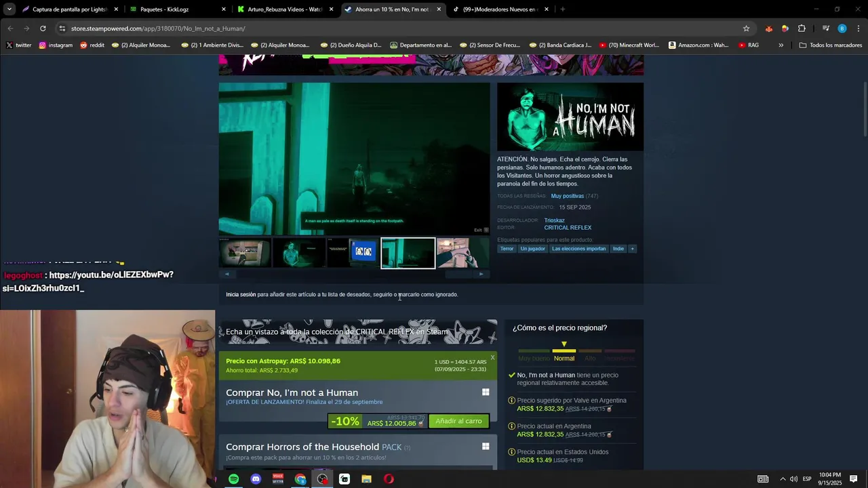The height and width of the screenshot is (488, 868).
Task: Select the Indie tag
Action: tap(618, 249)
